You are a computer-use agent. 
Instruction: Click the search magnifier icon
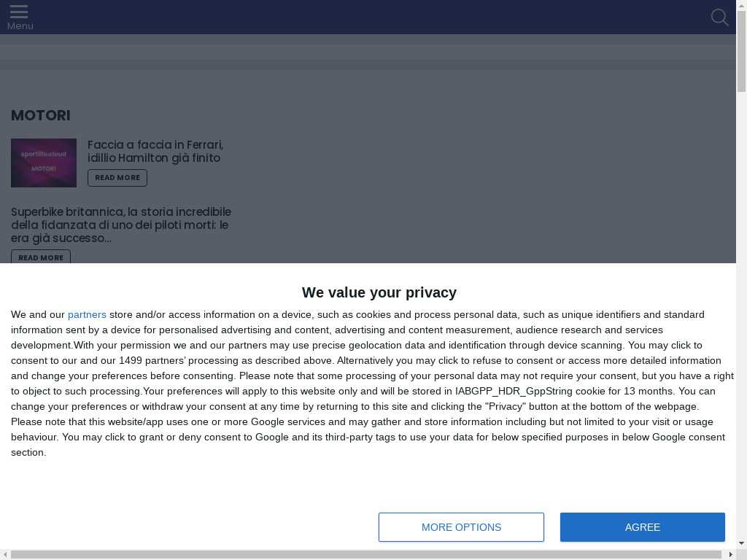[719, 17]
